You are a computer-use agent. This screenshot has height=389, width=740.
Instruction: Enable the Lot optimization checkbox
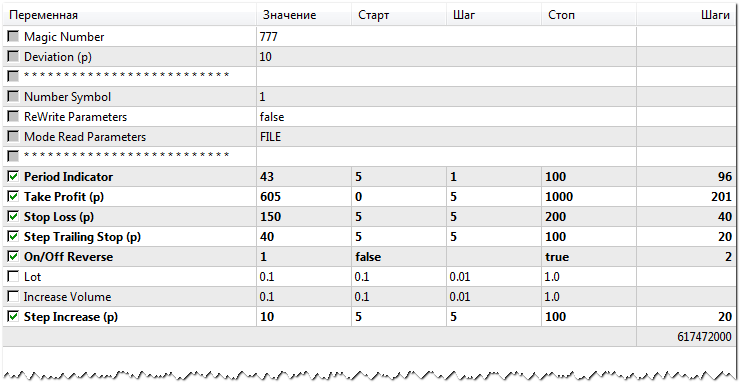[x=13, y=277]
